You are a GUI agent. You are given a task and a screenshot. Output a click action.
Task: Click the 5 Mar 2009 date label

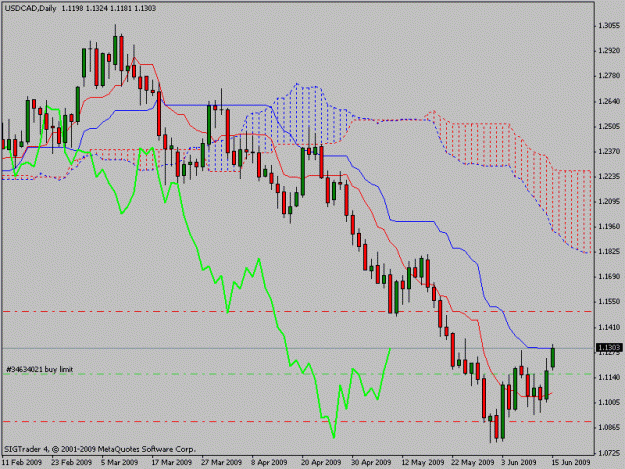pyautogui.click(x=120, y=462)
